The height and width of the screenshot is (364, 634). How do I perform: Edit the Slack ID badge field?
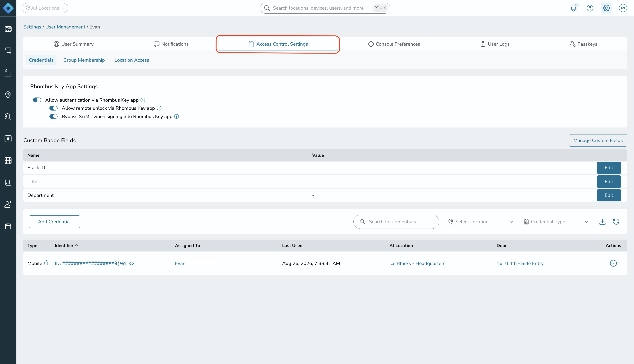[x=609, y=167]
